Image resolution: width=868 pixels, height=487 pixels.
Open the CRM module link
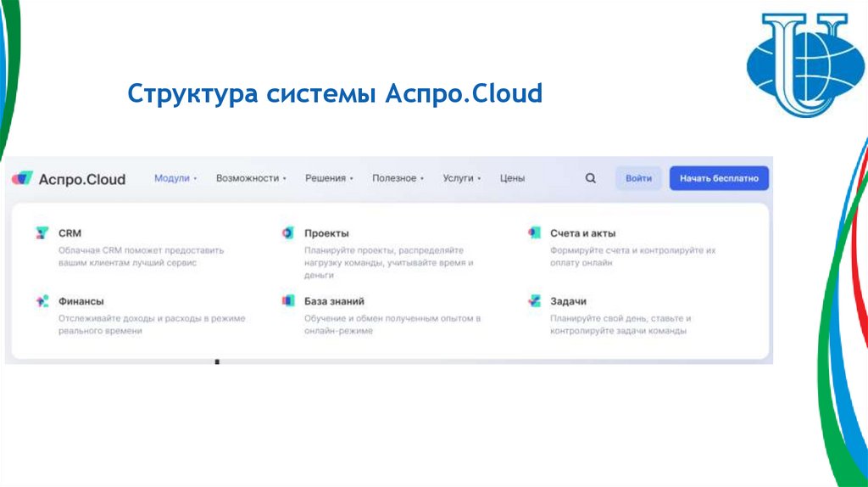70,233
